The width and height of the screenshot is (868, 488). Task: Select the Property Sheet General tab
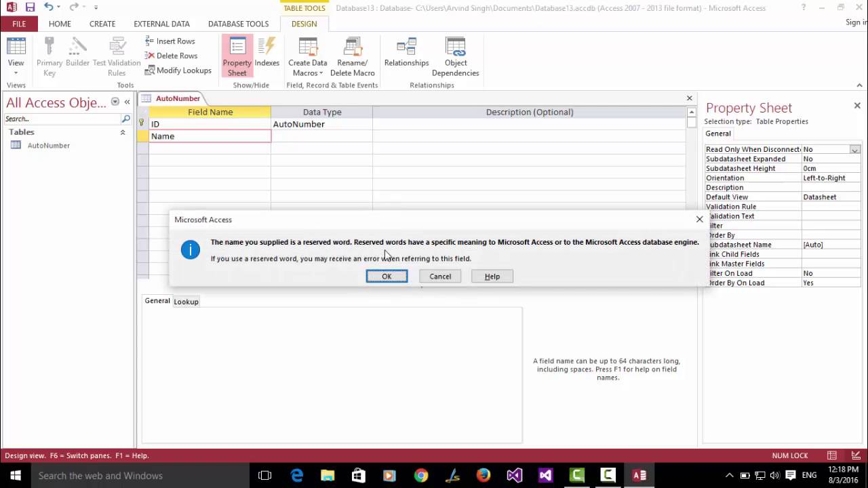tap(718, 134)
